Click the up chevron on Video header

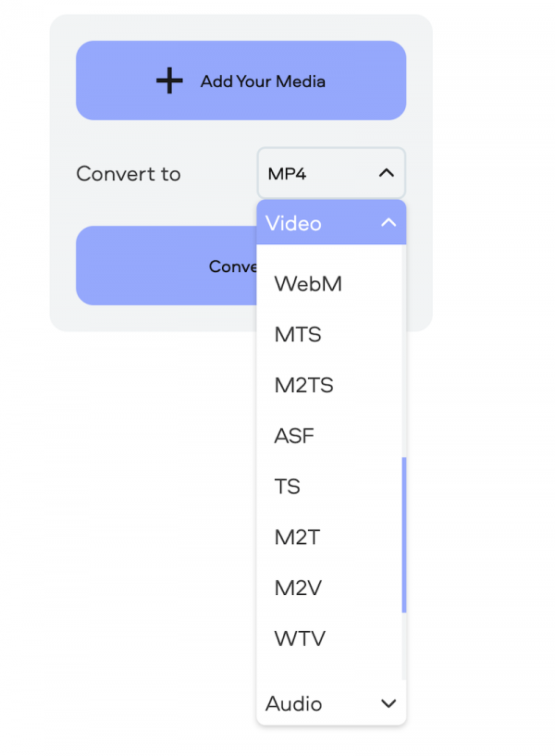tap(388, 223)
